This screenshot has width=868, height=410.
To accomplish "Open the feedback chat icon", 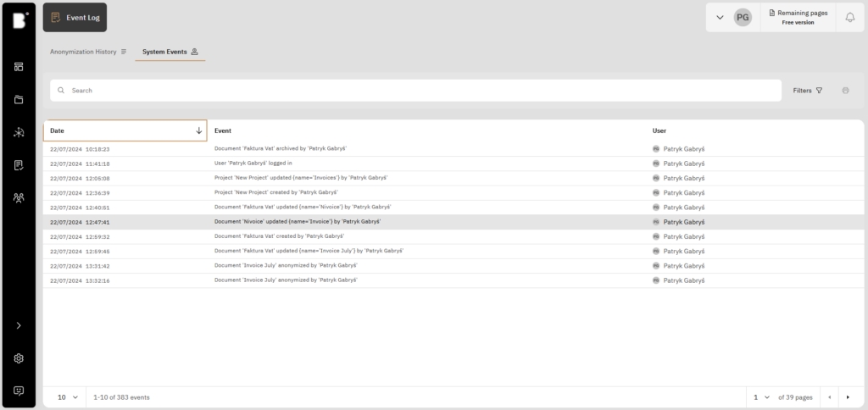I will click(x=19, y=391).
